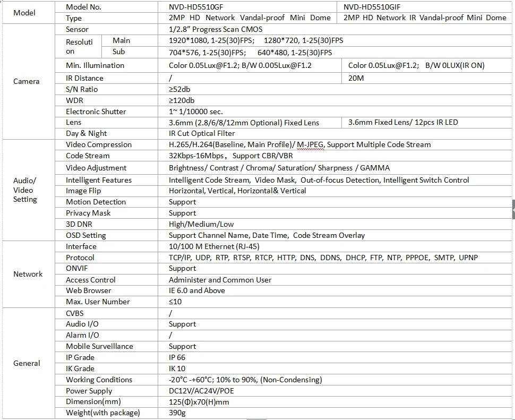Screen dimensions: 515x420
Task: Click the 'B/W 0LUX(IR ON)' illumination value
Action: pyautogui.click(x=455, y=65)
